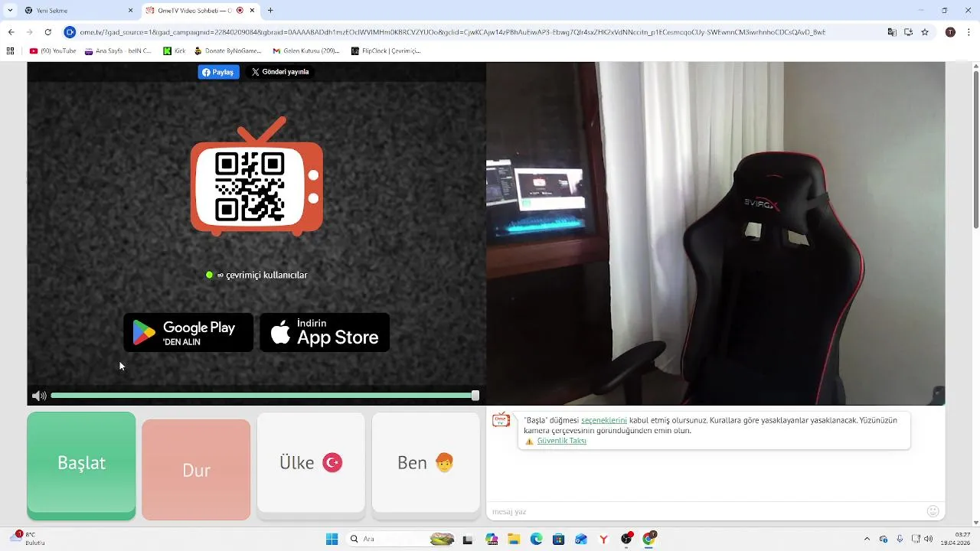Bookmark this page with star icon
Screen dimensions: 980x551
coord(925,32)
